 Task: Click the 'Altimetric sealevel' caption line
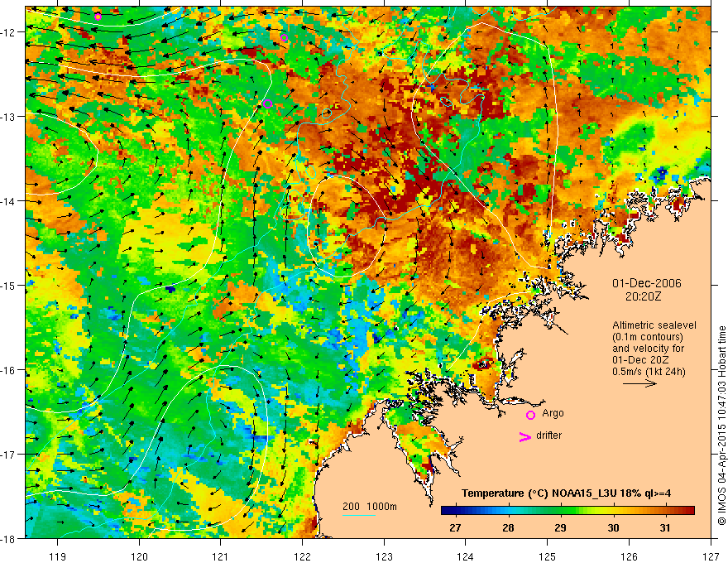click(x=654, y=325)
